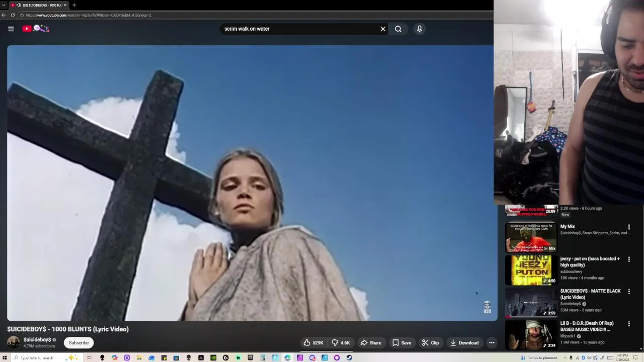Open the tab search dropdown arrow
The image size is (644, 362).
tap(4, 5)
